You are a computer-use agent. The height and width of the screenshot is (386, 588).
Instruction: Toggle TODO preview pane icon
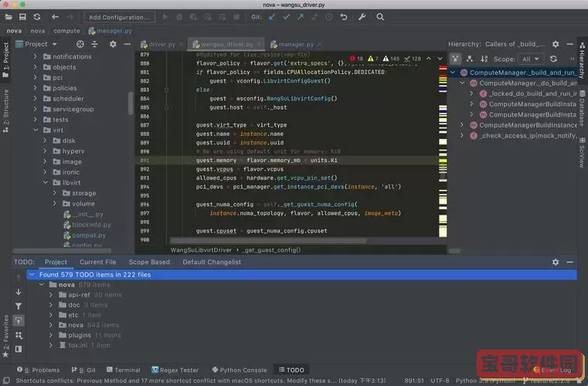coord(19,349)
